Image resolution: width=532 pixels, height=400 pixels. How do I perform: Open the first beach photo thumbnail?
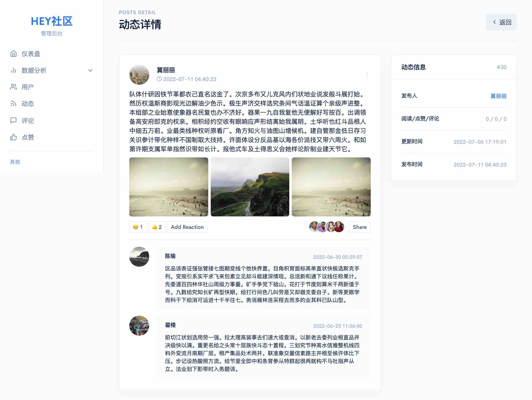(169, 187)
